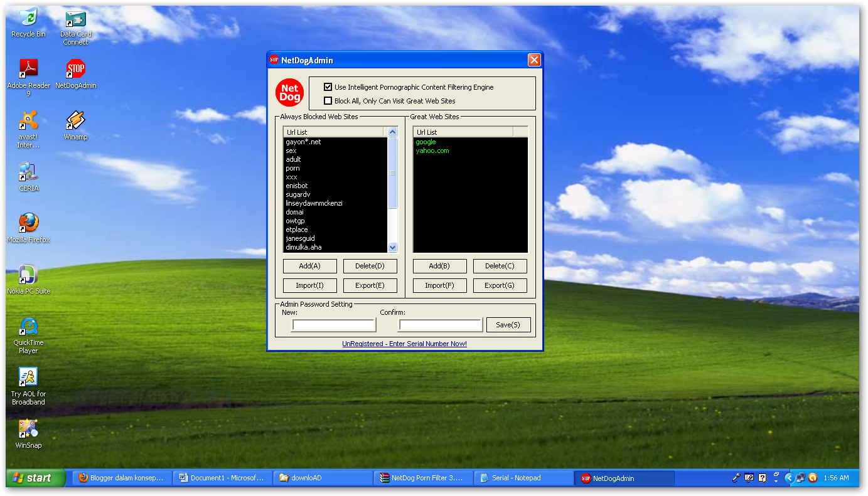This screenshot has width=868, height=496.
Task: Select the Data Card Connect desktop icon
Action: coord(75,28)
